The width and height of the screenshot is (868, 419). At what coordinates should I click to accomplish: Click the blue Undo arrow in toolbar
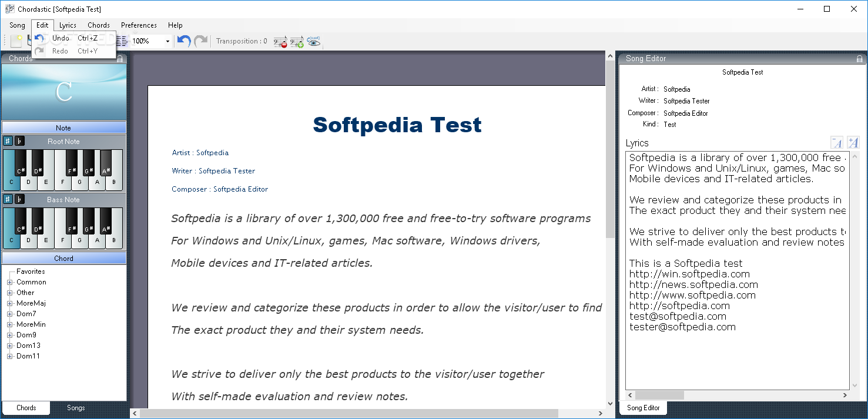(184, 41)
